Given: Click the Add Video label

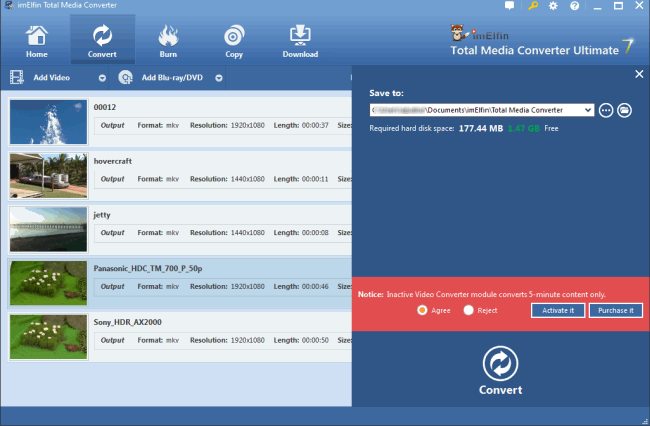Looking at the screenshot, I should (x=51, y=77).
